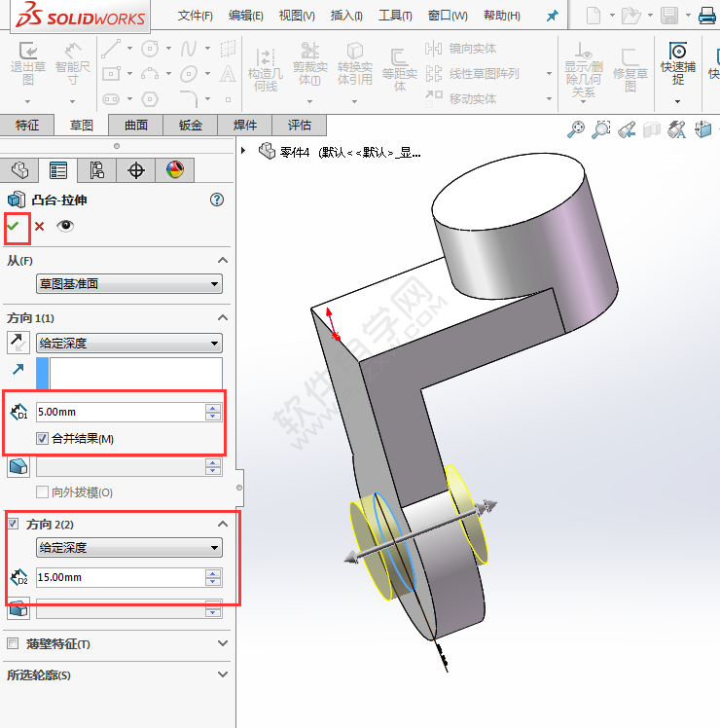Select the Line sketch tool
This screenshot has height=728, width=720.
[112, 49]
